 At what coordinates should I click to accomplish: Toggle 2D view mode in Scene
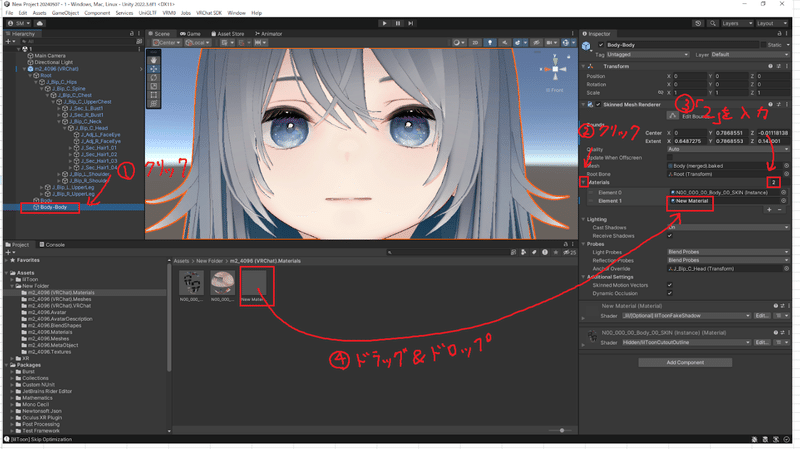[475, 43]
